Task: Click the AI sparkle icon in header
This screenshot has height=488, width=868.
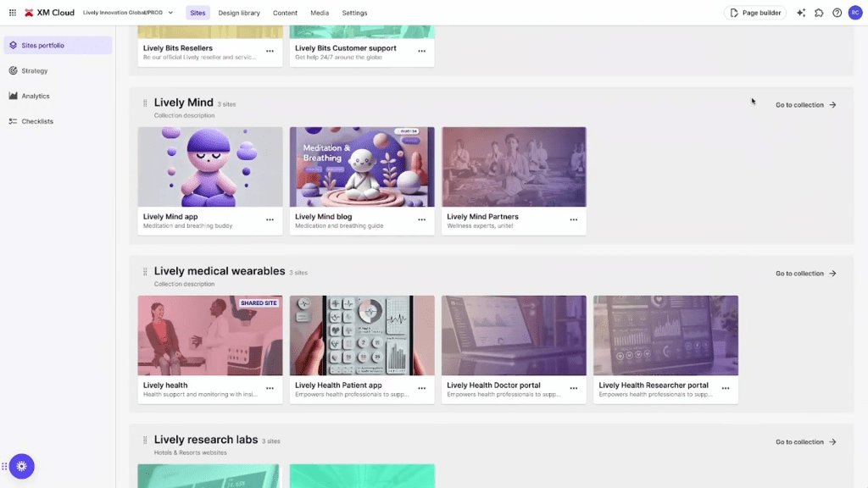Action: point(801,13)
